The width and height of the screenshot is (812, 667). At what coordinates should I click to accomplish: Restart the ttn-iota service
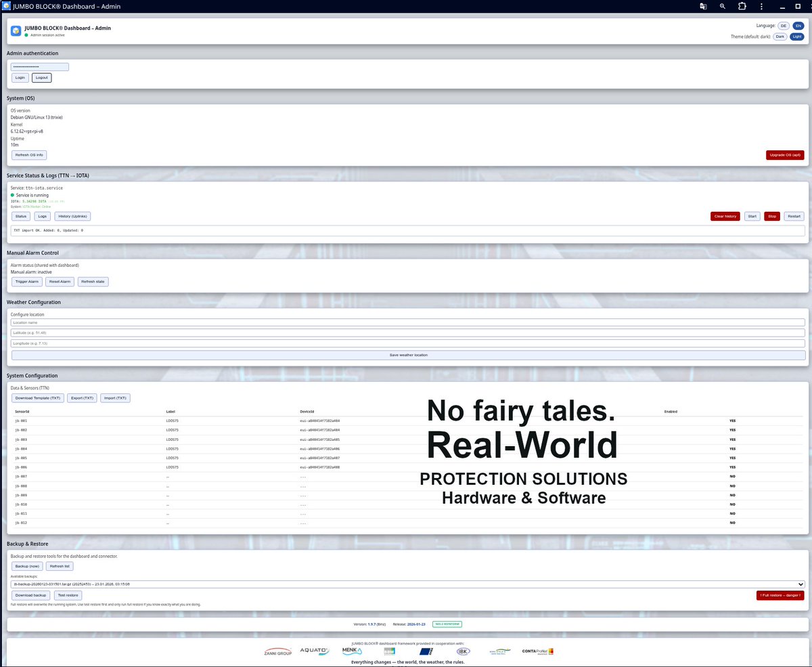pyautogui.click(x=794, y=217)
